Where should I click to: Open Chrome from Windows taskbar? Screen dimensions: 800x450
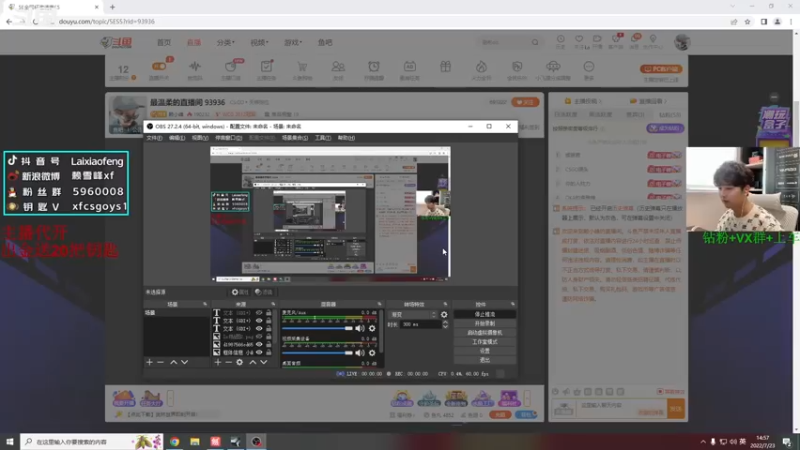pyautogui.click(x=174, y=442)
